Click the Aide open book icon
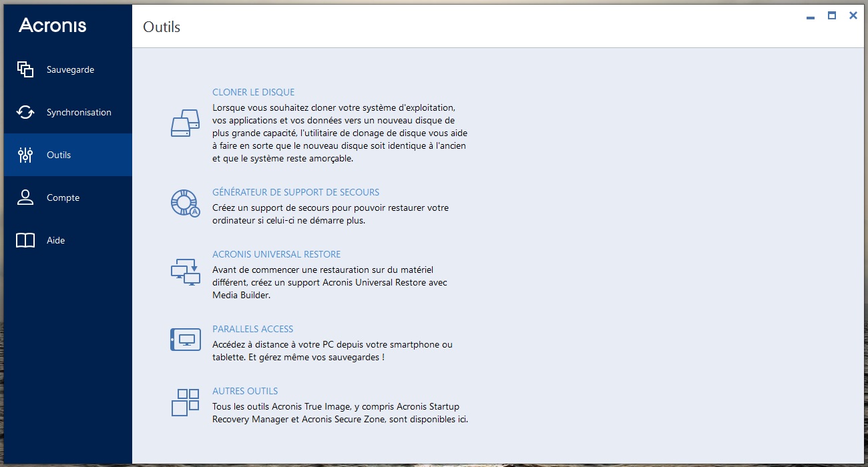 [25, 240]
